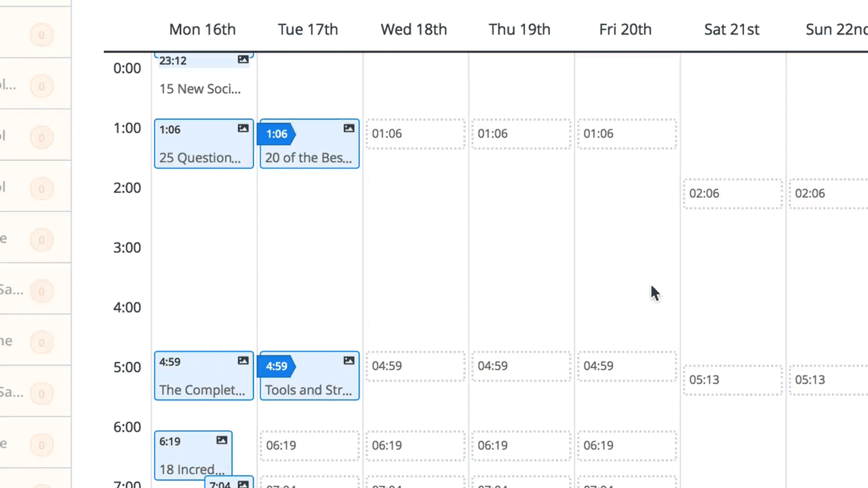Image resolution: width=868 pixels, height=488 pixels.
Task: Open the "15 New Soci…" scheduled post
Action: tap(200, 89)
